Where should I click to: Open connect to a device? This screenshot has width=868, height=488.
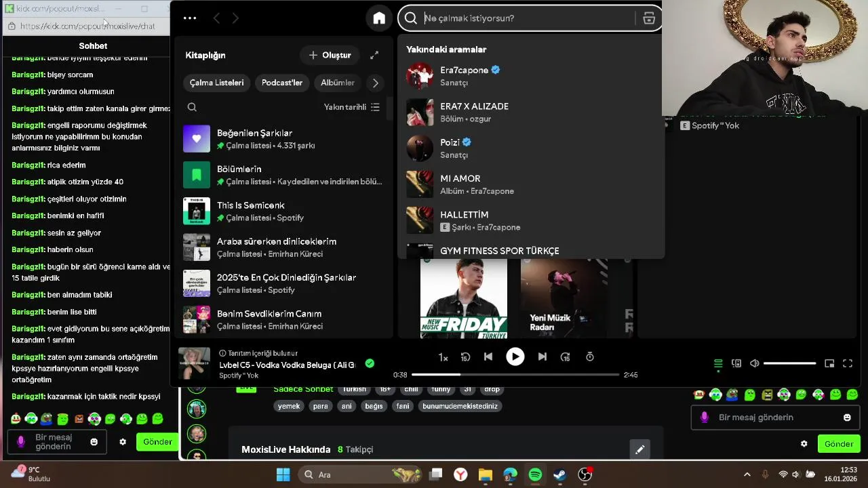click(736, 364)
